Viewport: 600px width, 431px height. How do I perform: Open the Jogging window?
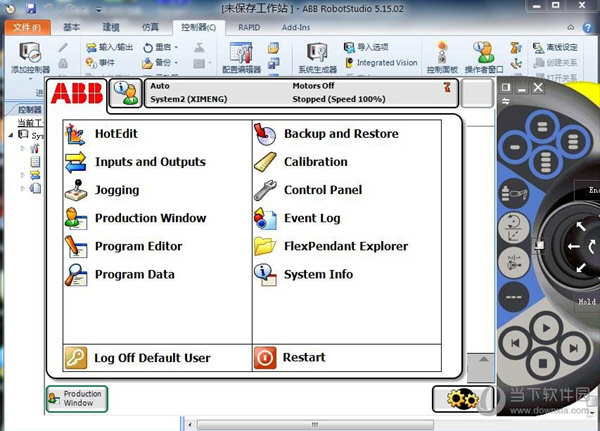[102, 190]
